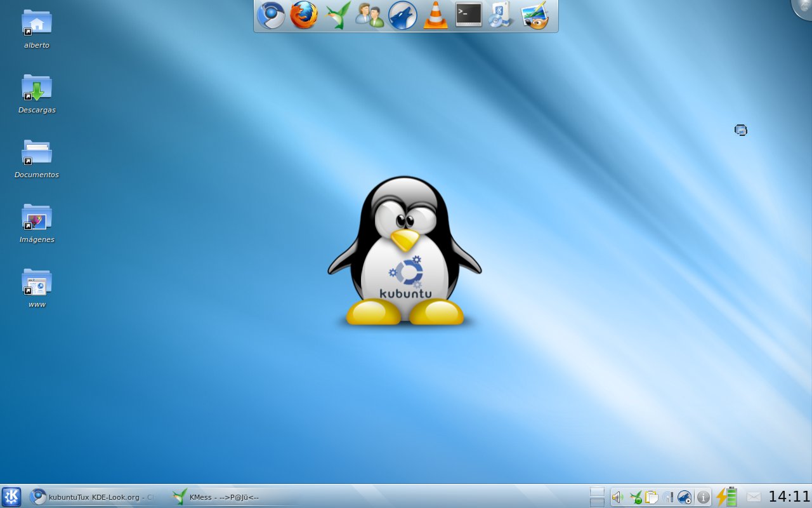
Task: Open the network signal tray icon
Action: (x=668, y=497)
